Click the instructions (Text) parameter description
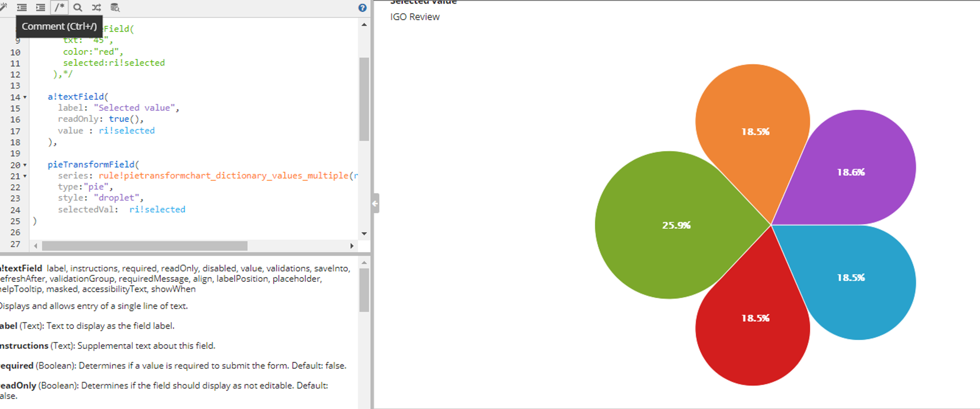The height and width of the screenshot is (409, 980). pyautogui.click(x=107, y=346)
